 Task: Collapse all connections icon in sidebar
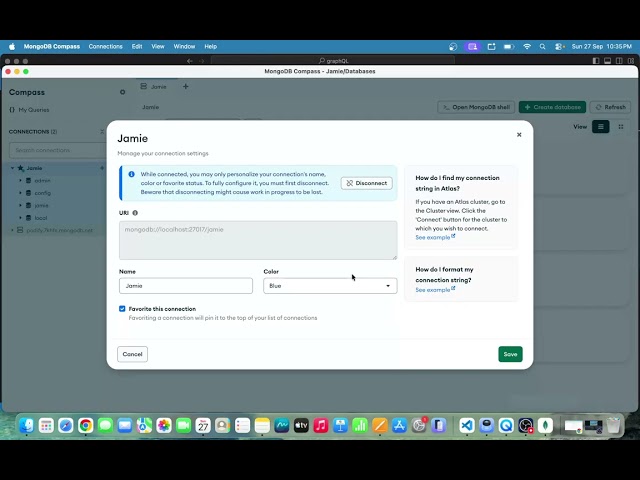(x=102, y=132)
